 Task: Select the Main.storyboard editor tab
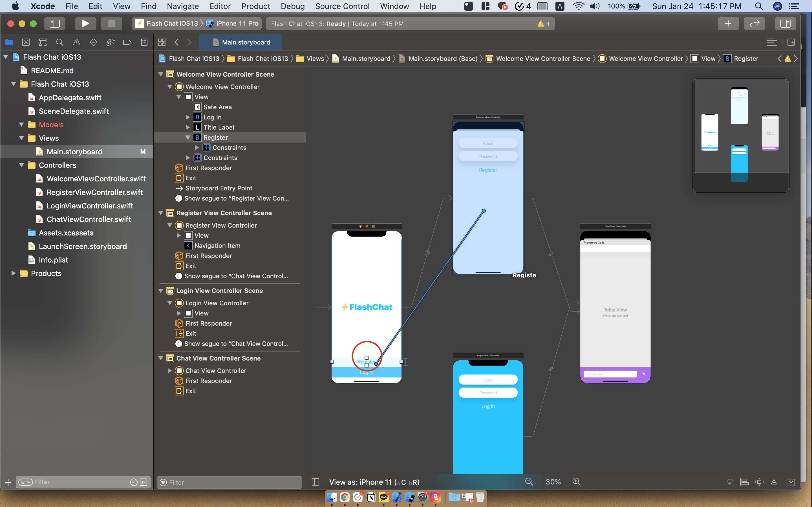click(x=240, y=42)
